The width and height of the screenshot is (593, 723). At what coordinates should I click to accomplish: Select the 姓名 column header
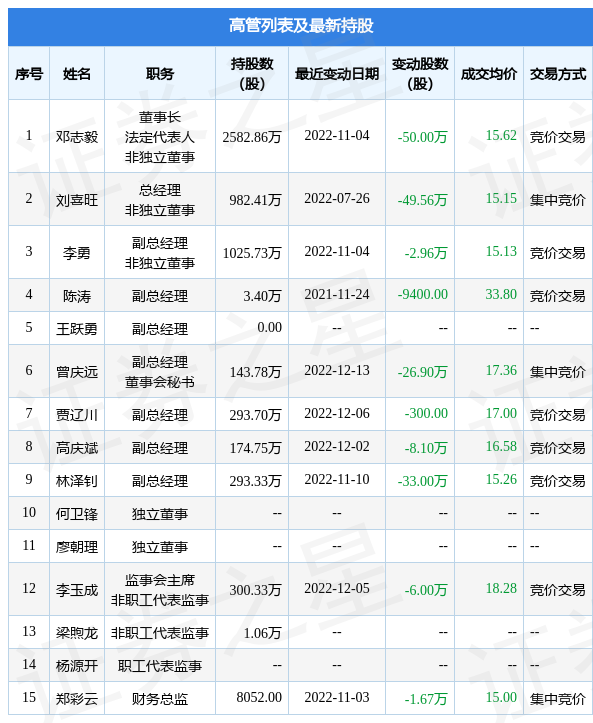tap(77, 74)
